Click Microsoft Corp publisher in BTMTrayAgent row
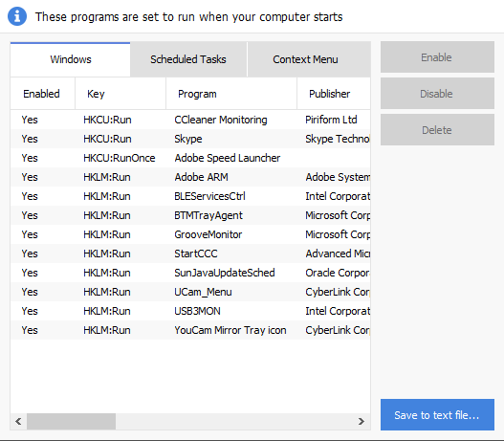This screenshot has height=441, width=504. point(338,215)
